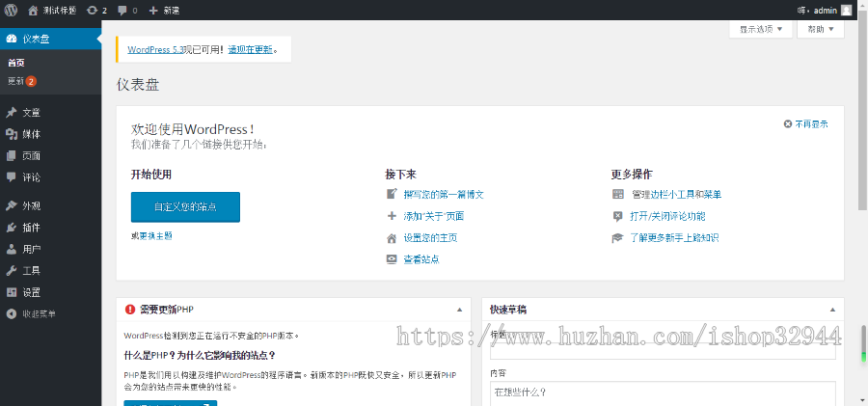
Task: Click the 内容 textarea 在想些什么？
Action: point(663,394)
